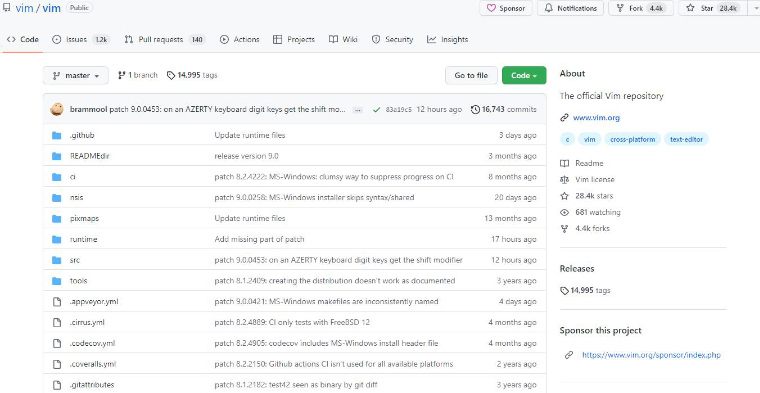This screenshot has width=760, height=393.
Task: Click the link icon beside www.vim.org
Action: point(564,118)
